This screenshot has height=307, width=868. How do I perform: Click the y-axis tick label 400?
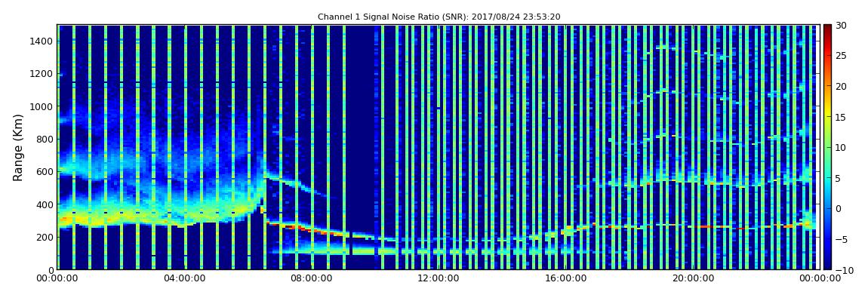coord(45,204)
